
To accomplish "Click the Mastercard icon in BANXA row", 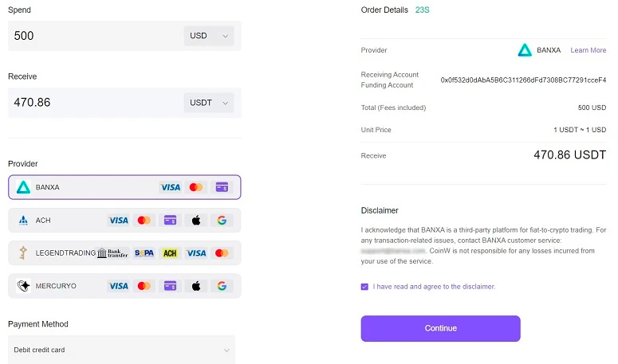I will point(196,187).
